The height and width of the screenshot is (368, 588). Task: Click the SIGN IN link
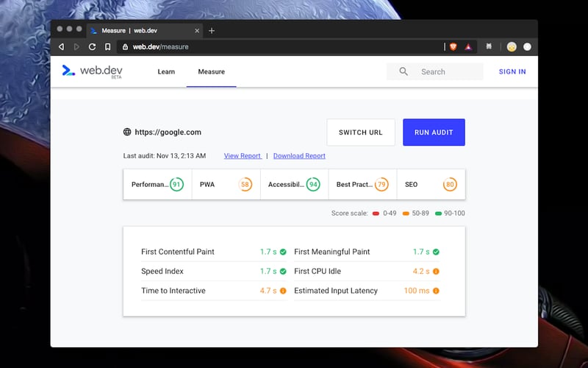click(512, 71)
